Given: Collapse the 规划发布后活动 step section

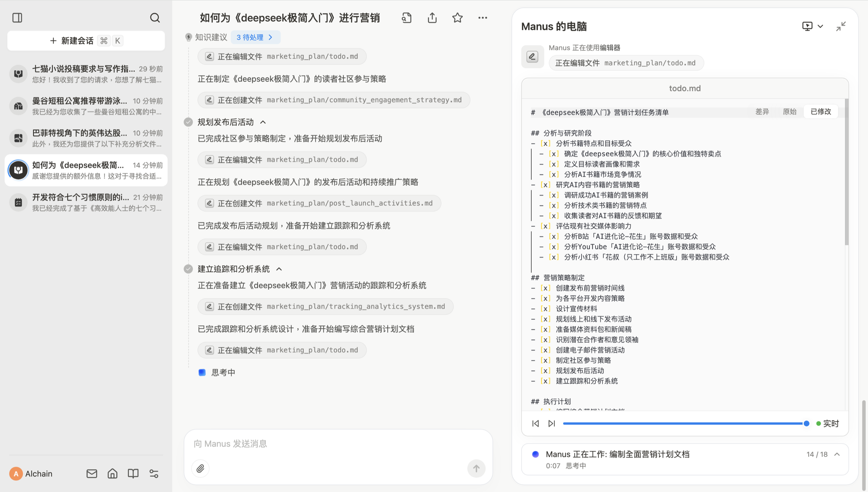Looking at the screenshot, I should (263, 122).
